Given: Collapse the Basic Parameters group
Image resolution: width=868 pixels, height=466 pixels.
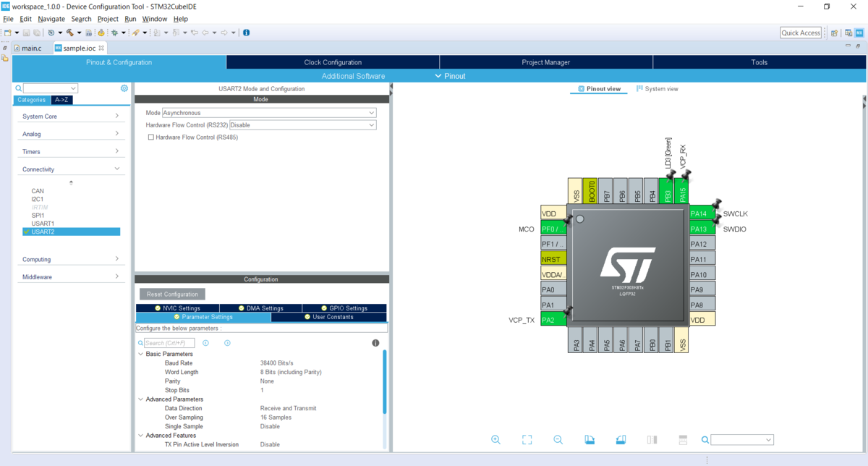Looking at the screenshot, I should [x=140, y=354].
